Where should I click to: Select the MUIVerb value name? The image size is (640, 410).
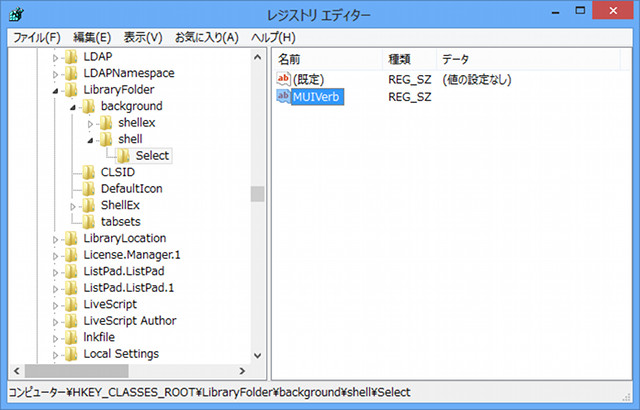coord(317,97)
